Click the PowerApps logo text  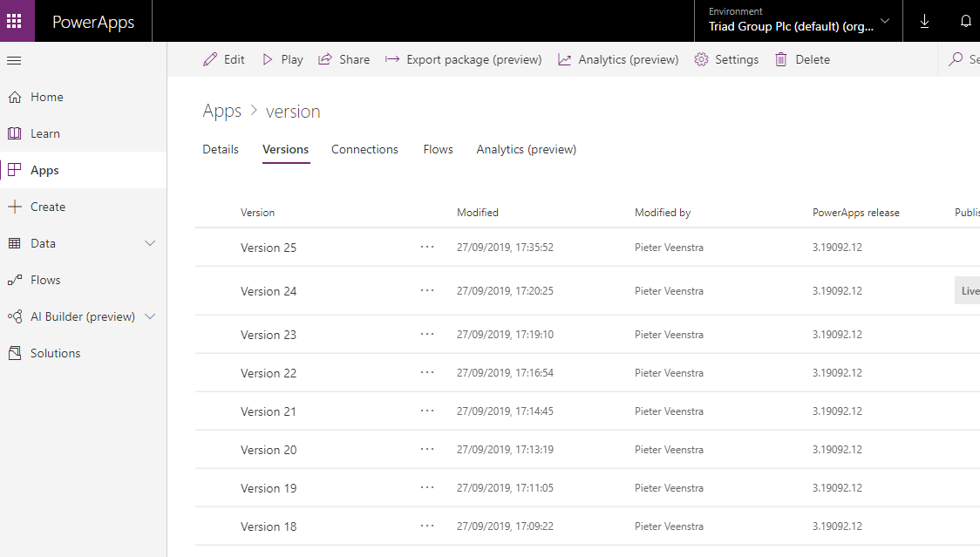pyautogui.click(x=93, y=22)
